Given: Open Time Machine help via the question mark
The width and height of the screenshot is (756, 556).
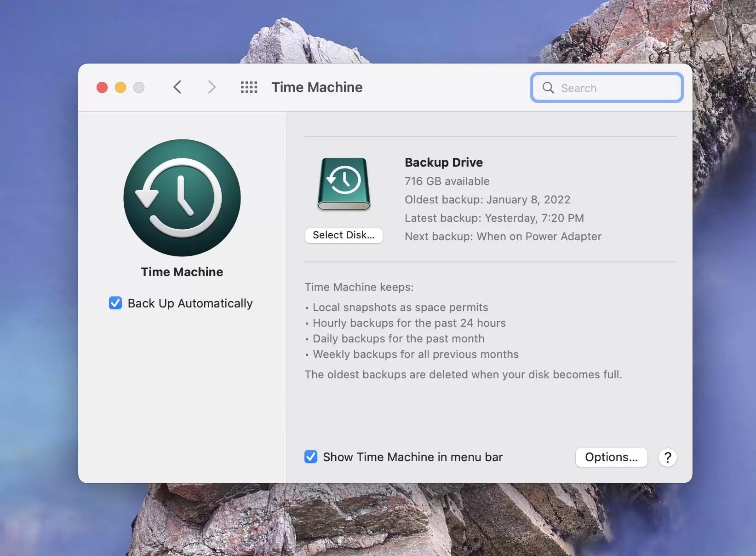Looking at the screenshot, I should point(667,457).
